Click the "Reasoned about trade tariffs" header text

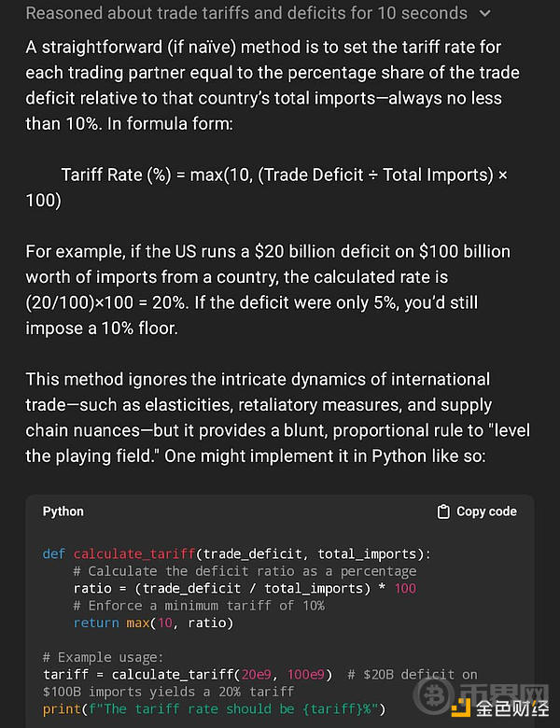point(246,13)
